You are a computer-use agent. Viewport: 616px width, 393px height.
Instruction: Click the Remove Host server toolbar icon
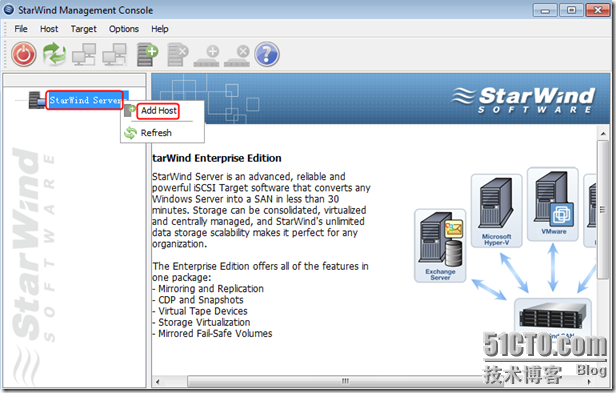click(178, 55)
